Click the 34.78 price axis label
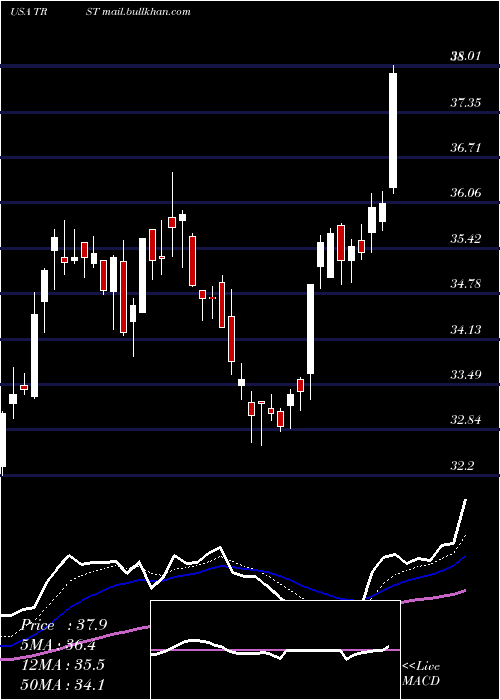This screenshot has width=500, height=700. (466, 283)
